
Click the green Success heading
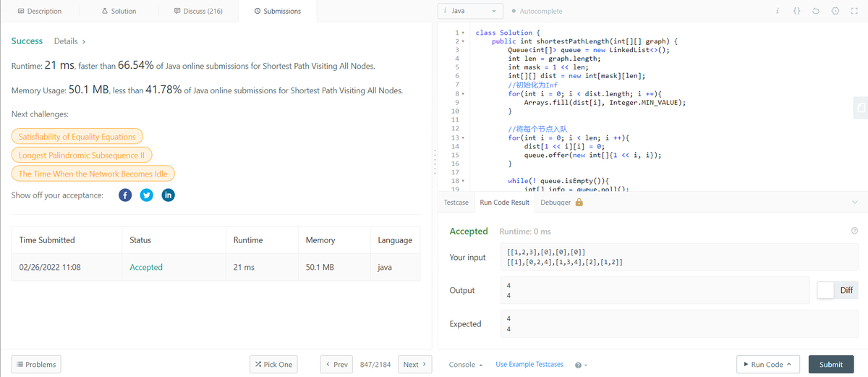pyautogui.click(x=27, y=41)
